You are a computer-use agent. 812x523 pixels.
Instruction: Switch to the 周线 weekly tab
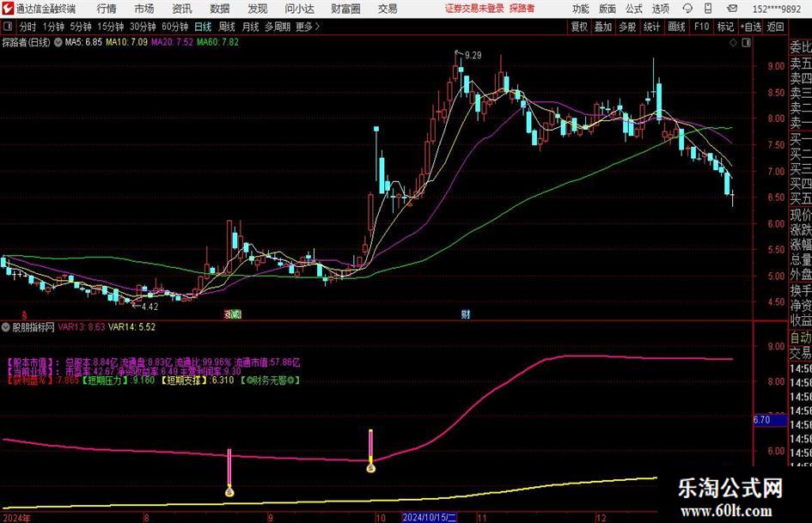pos(227,27)
